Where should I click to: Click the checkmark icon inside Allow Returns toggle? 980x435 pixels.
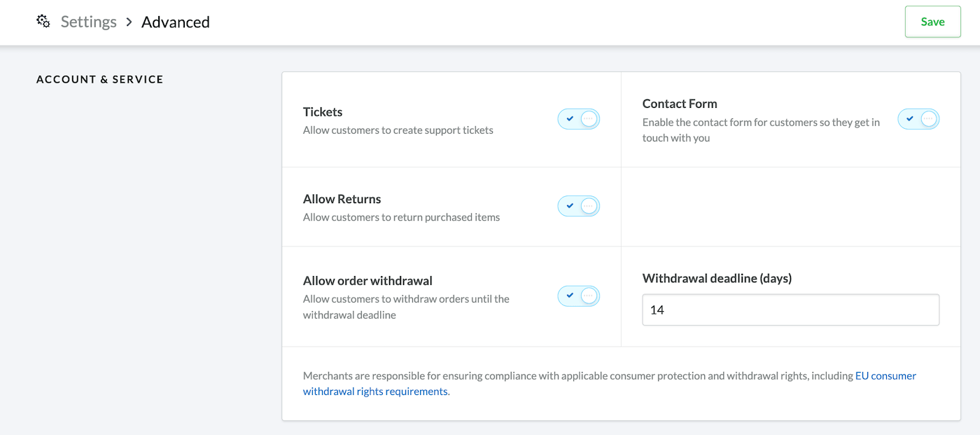point(570,206)
